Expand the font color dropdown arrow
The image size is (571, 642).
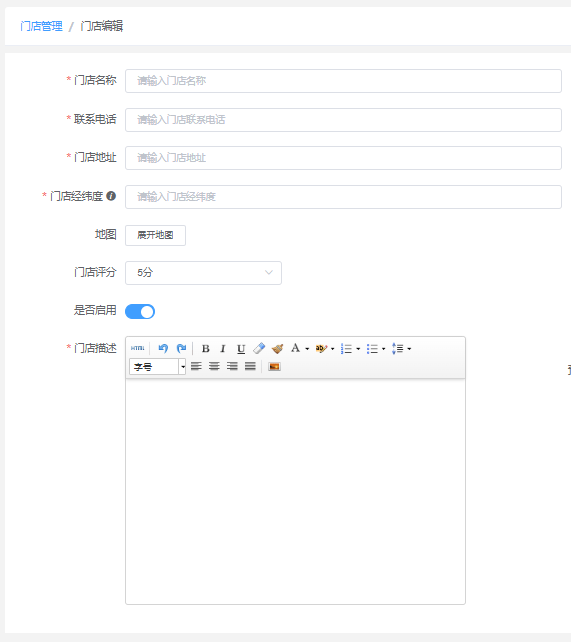(307, 349)
